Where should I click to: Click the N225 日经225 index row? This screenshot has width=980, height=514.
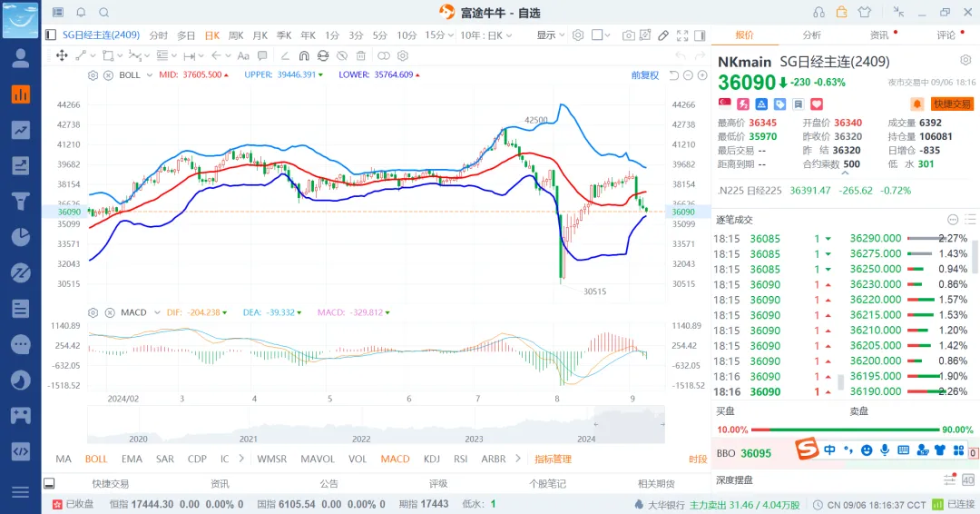pos(814,190)
